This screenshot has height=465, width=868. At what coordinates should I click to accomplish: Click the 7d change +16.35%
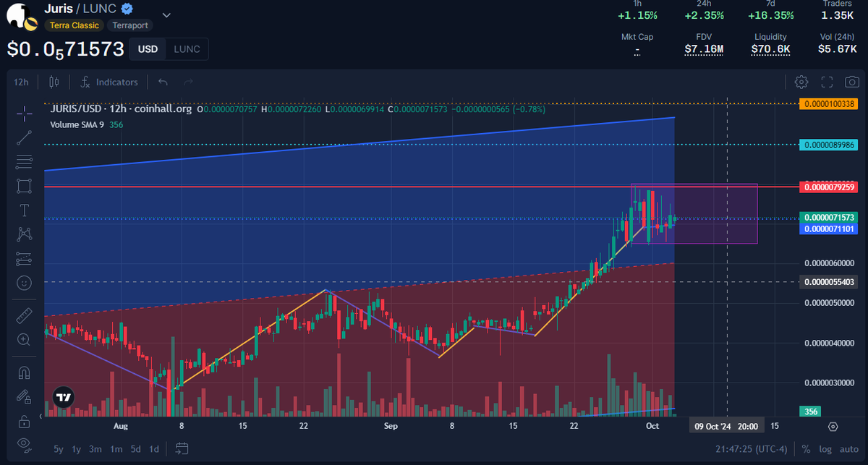point(770,15)
